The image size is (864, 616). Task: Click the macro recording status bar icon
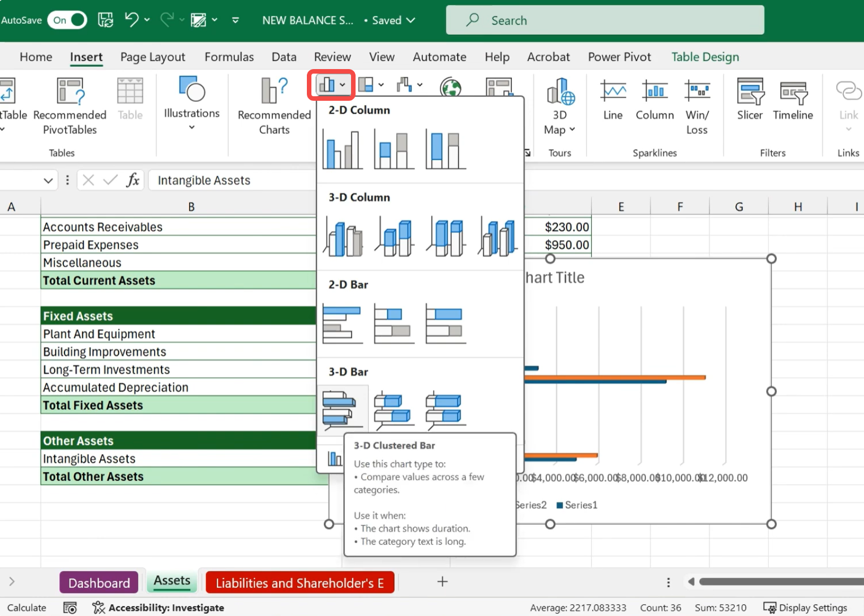(70, 608)
